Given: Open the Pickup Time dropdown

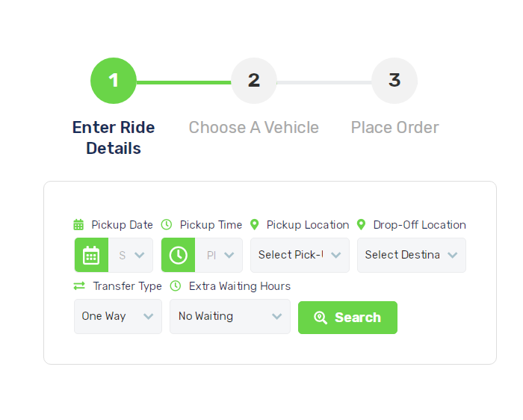Looking at the screenshot, I should click(x=220, y=255).
